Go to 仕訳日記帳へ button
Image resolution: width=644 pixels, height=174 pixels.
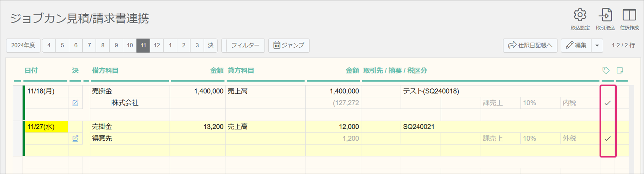tap(530, 45)
